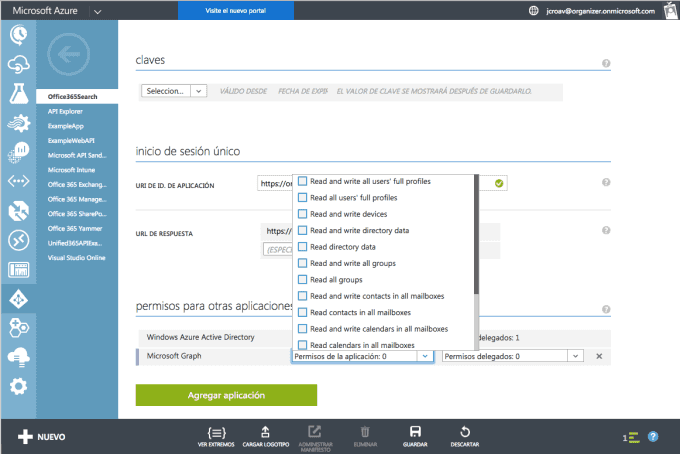The image size is (680, 454).
Task: Check Read and write all groups
Action: [x=303, y=263]
